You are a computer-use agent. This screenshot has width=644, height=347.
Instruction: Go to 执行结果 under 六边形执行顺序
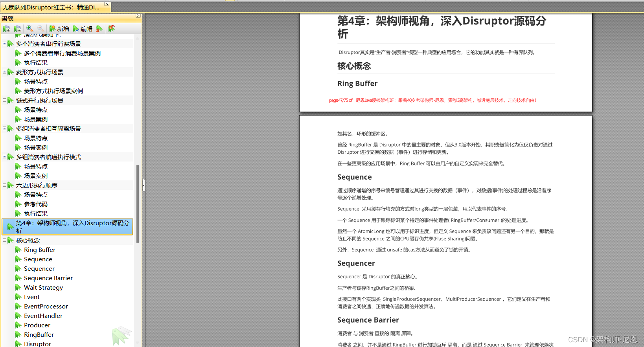click(36, 213)
